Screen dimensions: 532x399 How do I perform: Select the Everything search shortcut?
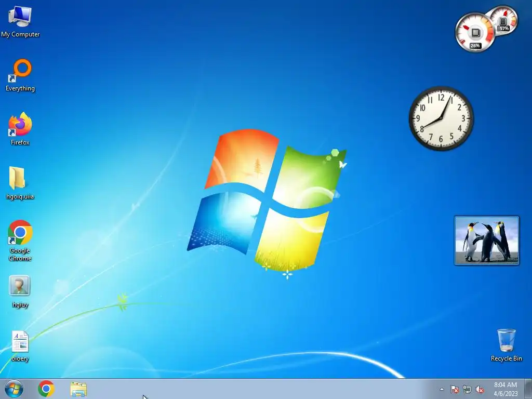(20, 75)
